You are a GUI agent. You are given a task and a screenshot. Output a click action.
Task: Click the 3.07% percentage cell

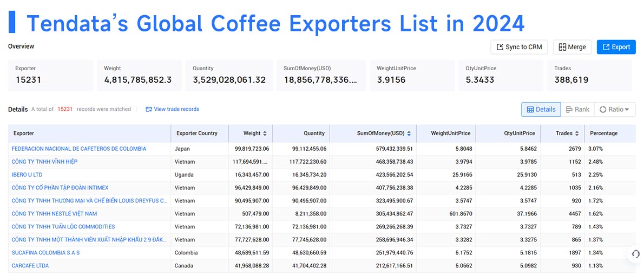tap(595, 149)
